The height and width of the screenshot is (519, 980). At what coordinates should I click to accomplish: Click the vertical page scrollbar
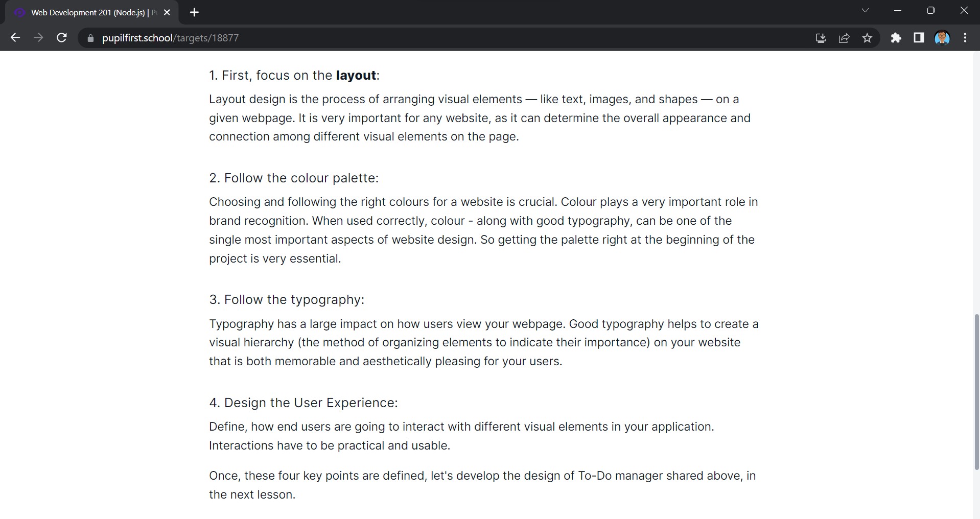pos(975,393)
